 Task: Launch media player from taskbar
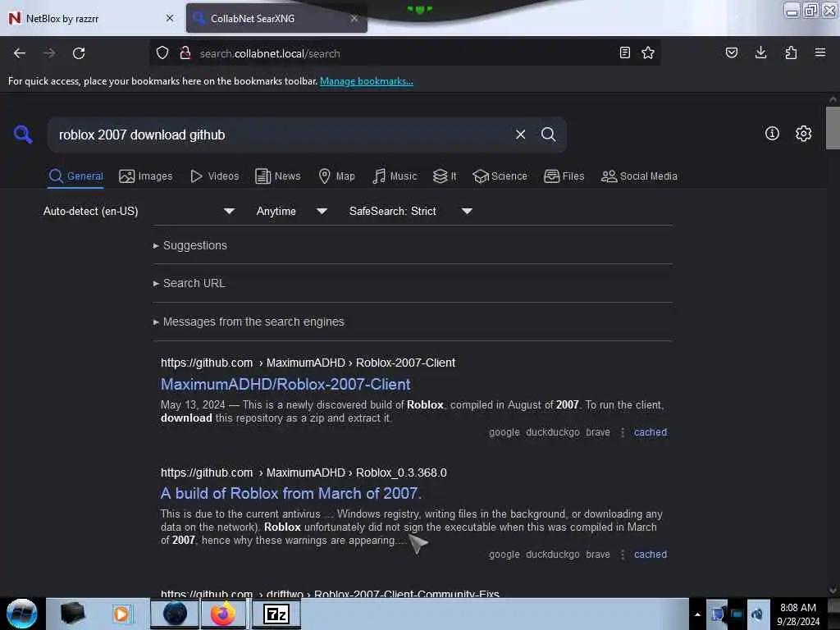tap(121, 614)
